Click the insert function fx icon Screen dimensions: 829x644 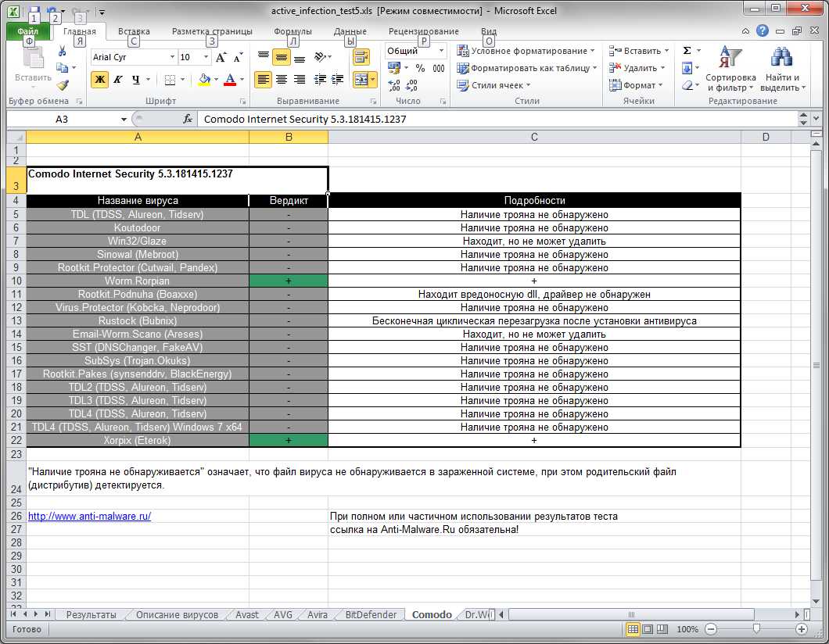pos(188,119)
